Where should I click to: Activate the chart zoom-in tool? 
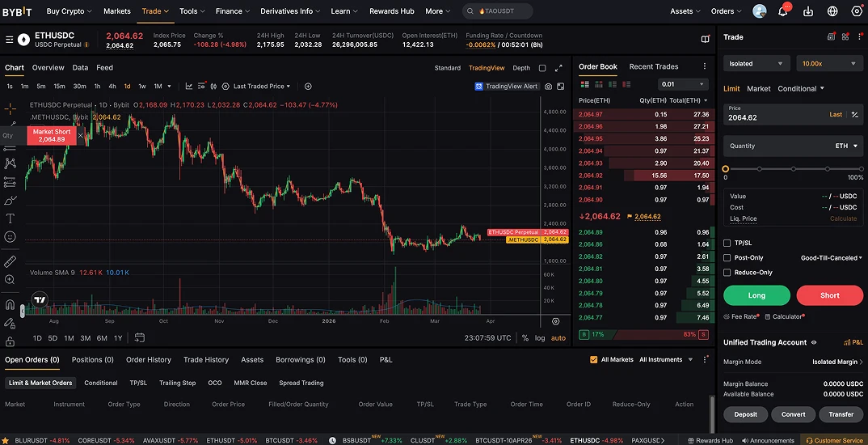click(x=10, y=280)
